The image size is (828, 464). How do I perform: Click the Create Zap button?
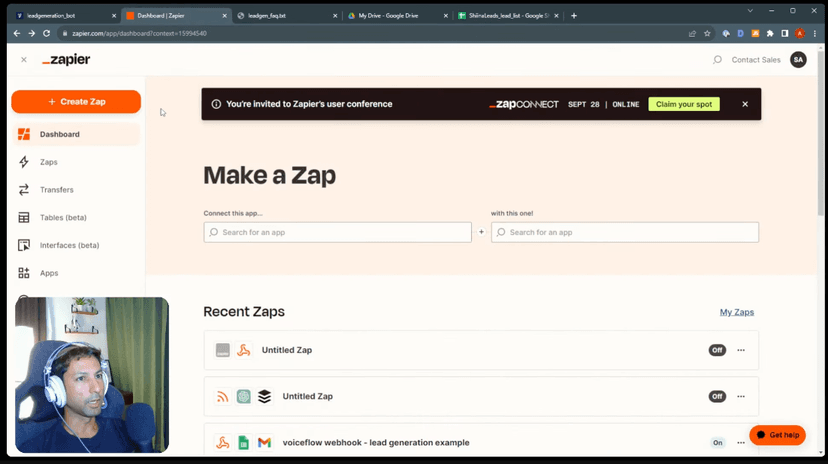click(x=76, y=101)
